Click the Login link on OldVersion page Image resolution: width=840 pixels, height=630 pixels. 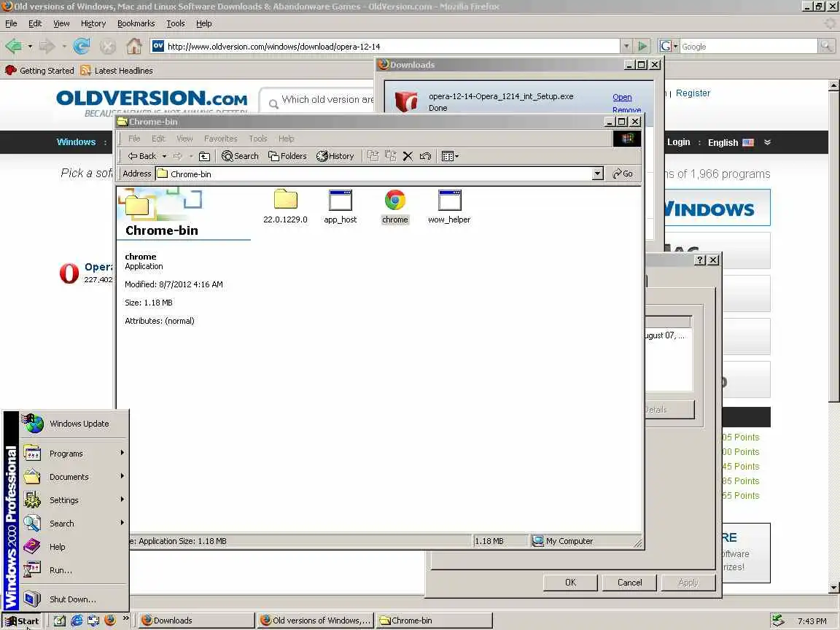click(x=678, y=142)
